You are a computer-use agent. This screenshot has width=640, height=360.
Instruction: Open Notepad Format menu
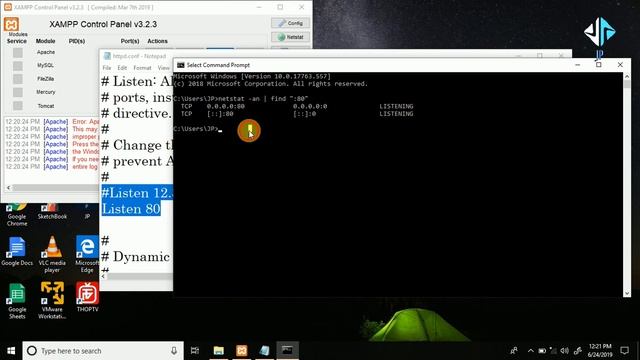click(x=142, y=68)
